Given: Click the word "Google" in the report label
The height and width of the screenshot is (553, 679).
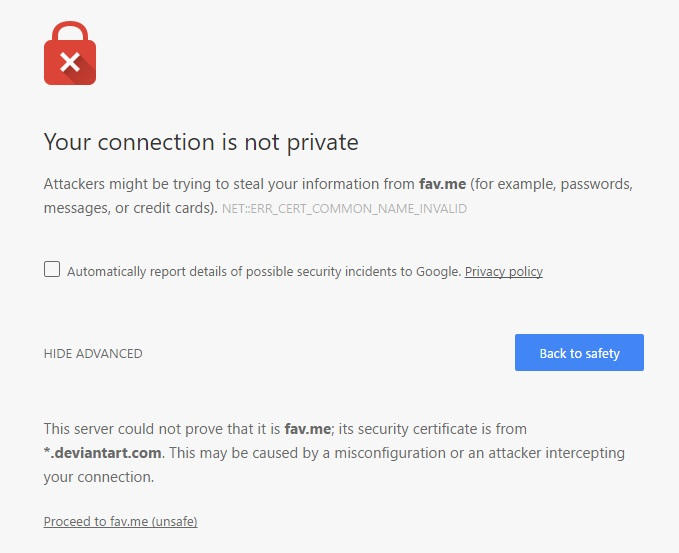Looking at the screenshot, I should [x=439, y=271].
